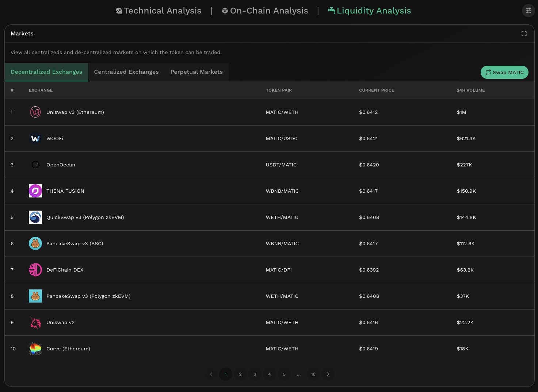The height and width of the screenshot is (392, 538).
Task: Click the Uniswap v3 (Ethereum) logo icon
Action: tap(35, 112)
